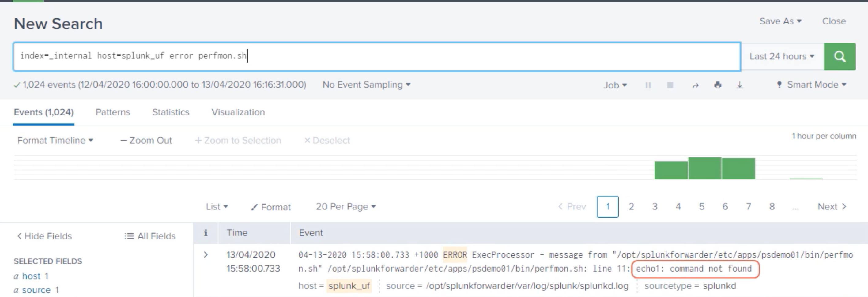The width and height of the screenshot is (868, 297).
Task: Click Deselect on the timeline
Action: [x=327, y=140]
